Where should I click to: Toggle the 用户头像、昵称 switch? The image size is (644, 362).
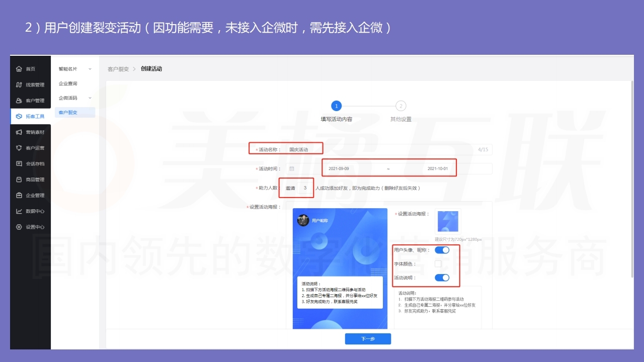click(x=442, y=250)
